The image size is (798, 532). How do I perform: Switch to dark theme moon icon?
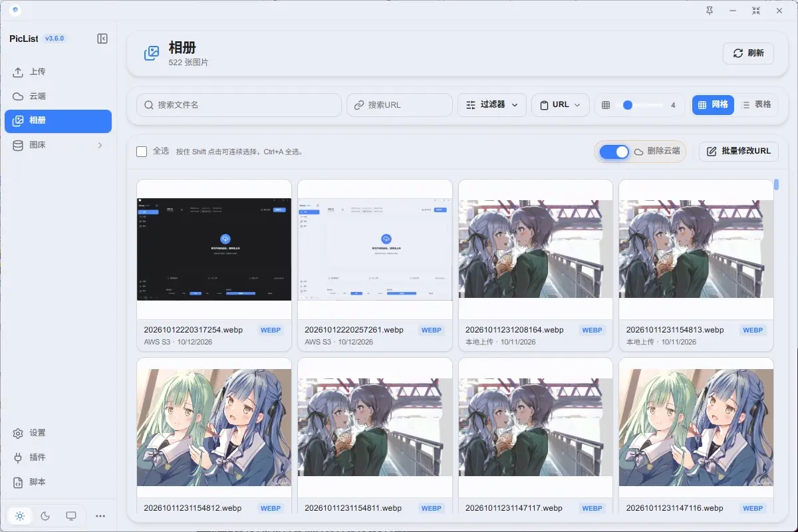[x=45, y=516]
